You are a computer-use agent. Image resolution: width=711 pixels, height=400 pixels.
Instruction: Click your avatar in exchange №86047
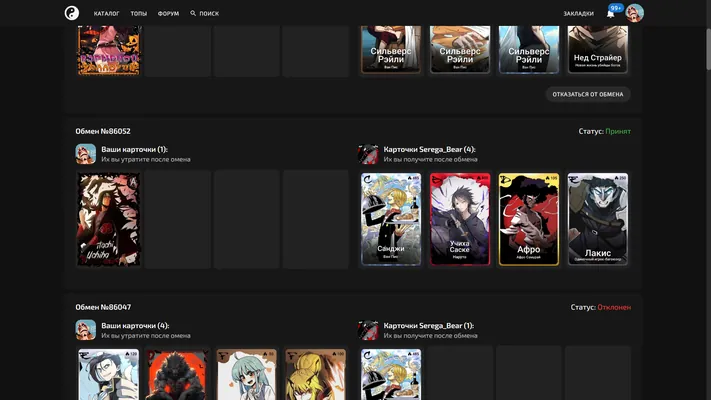[86, 330]
